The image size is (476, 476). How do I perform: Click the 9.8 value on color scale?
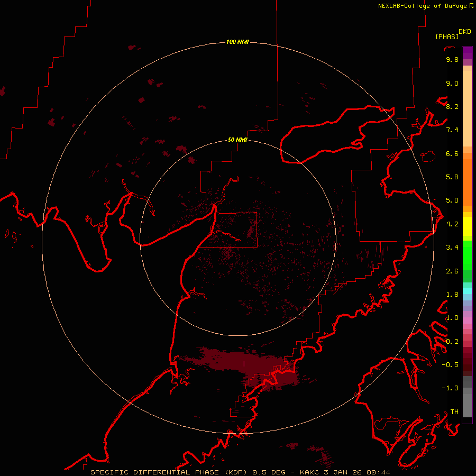pyautogui.click(x=452, y=59)
